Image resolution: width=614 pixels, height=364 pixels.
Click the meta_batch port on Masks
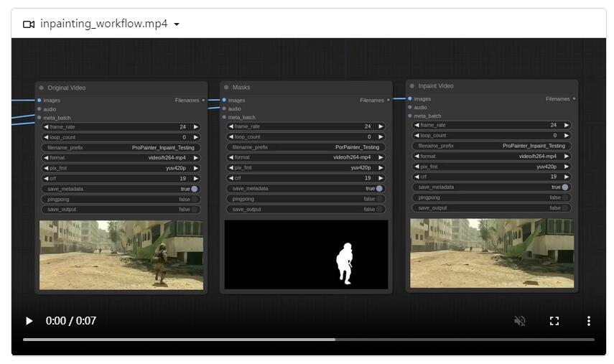224,117
